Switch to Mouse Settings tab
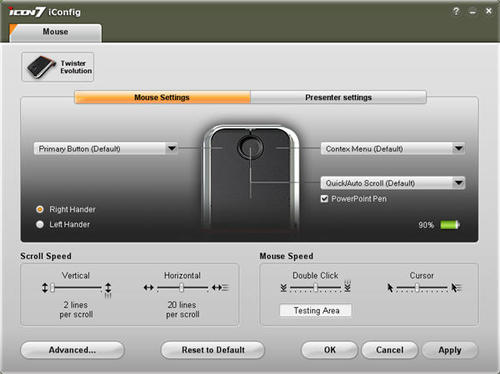 162,97
